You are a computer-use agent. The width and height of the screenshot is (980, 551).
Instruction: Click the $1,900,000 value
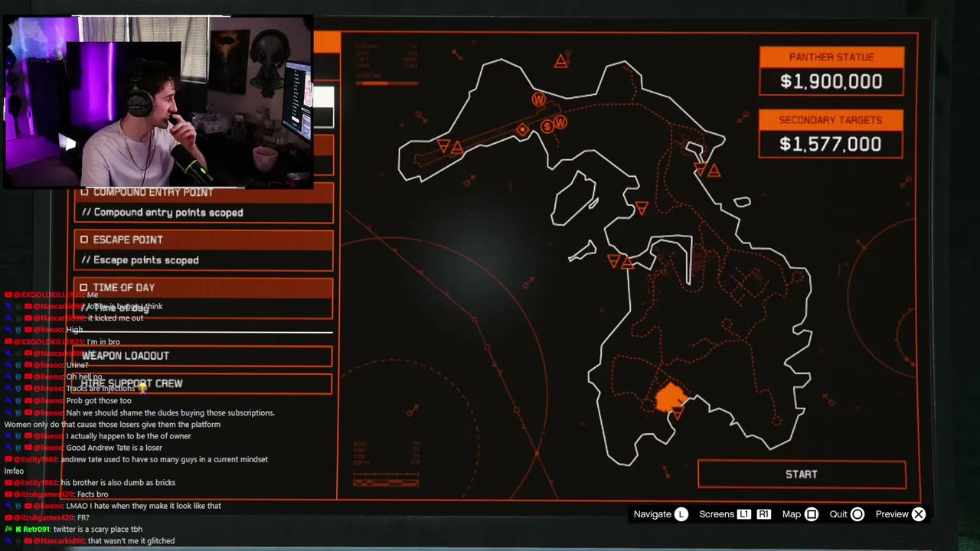click(831, 82)
